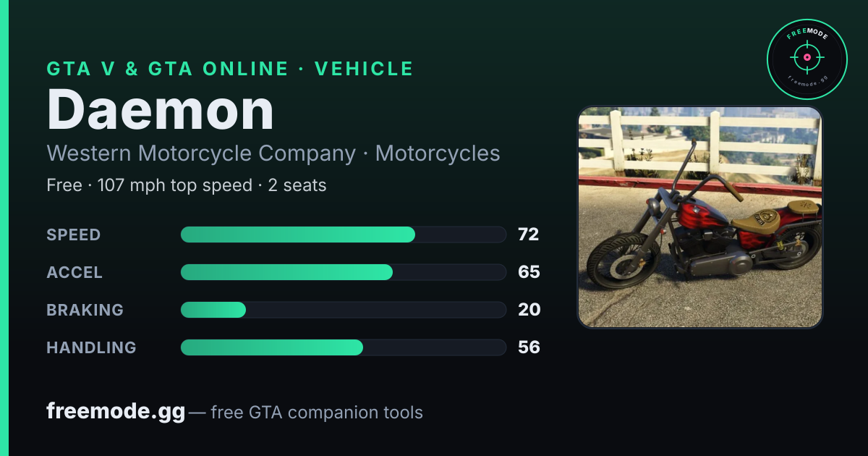Click the Braking stat bar

343,310
